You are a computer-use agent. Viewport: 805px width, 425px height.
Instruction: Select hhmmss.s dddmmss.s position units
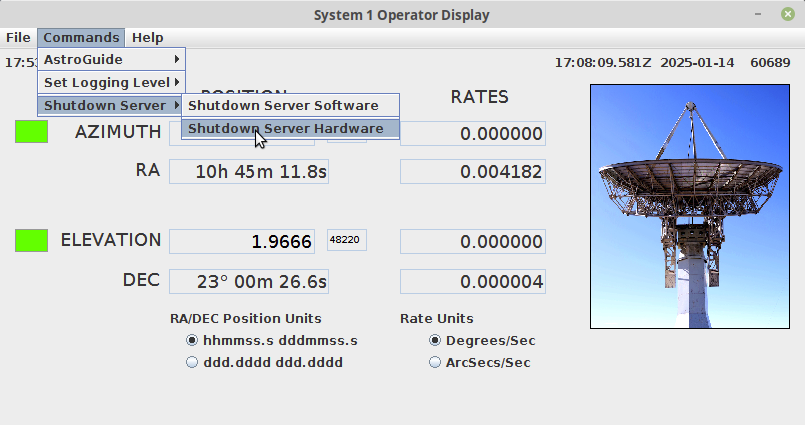click(192, 340)
